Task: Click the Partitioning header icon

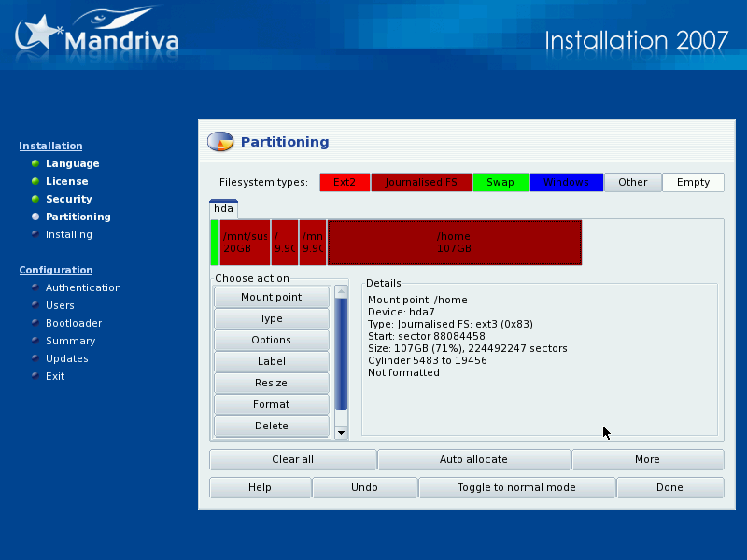Action: (x=220, y=142)
